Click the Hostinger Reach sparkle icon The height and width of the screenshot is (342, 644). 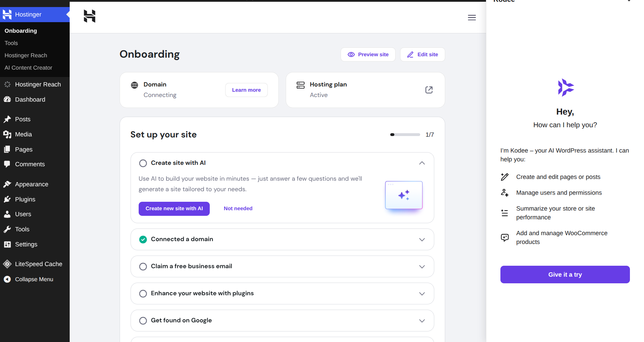click(7, 84)
